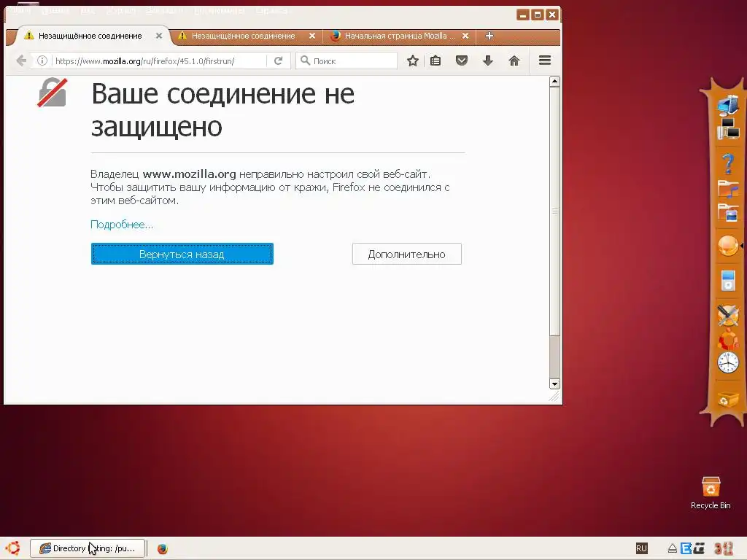Open the Подробнее… link

tap(122, 225)
